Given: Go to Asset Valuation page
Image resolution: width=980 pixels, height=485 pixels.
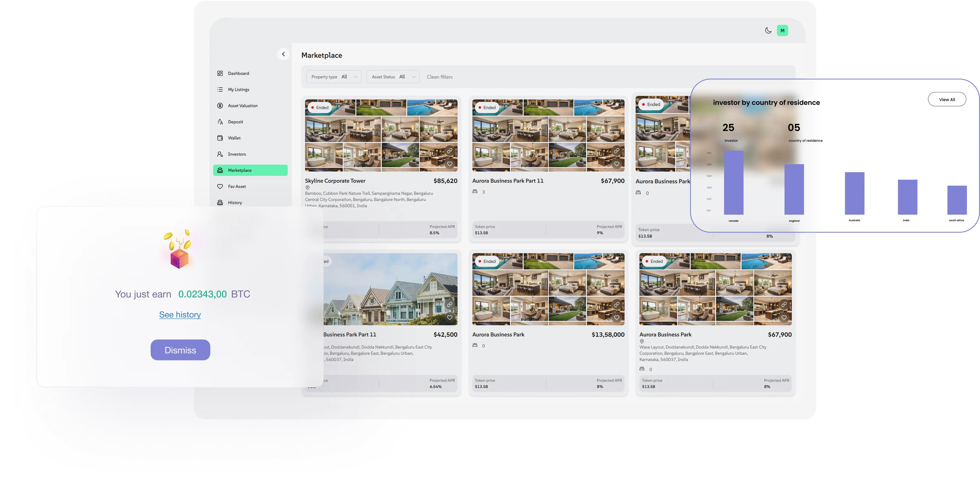Looking at the screenshot, I should [250, 106].
